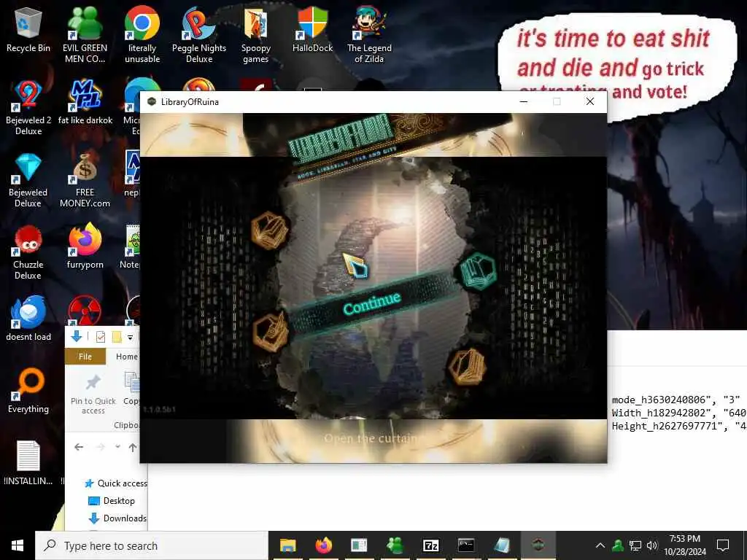Show hidden system tray icons chevron

(600, 545)
